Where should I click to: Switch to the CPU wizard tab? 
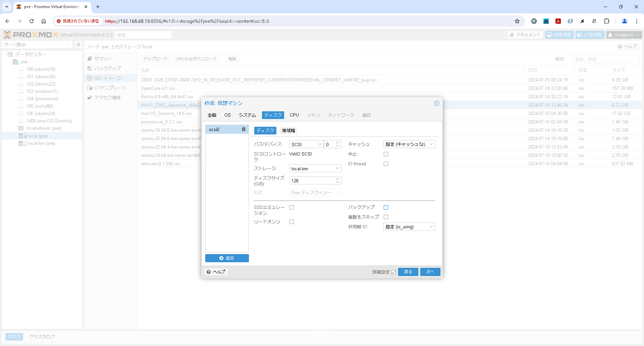coord(294,115)
